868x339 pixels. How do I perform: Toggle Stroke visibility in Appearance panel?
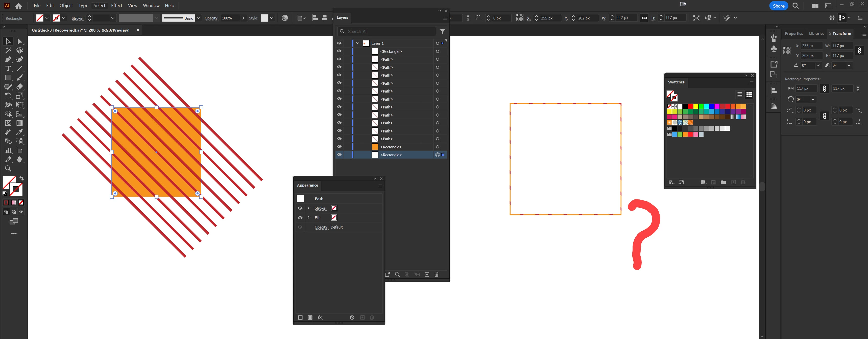[300, 208]
